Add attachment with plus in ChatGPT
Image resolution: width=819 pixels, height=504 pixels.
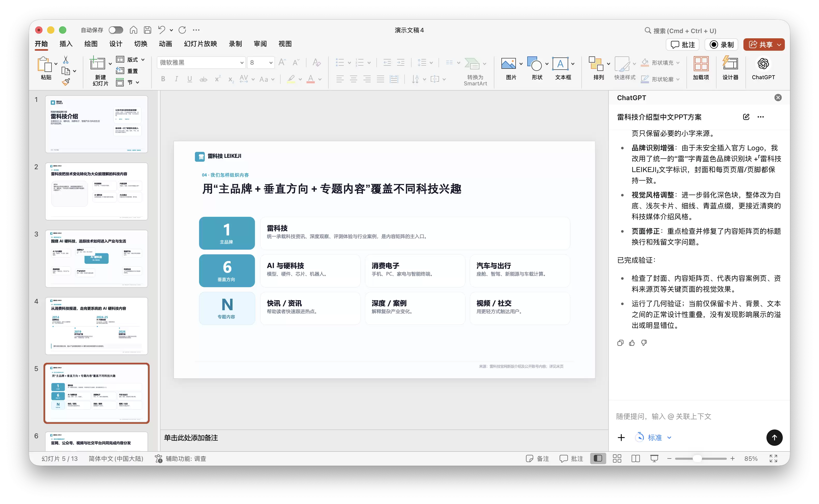click(621, 437)
